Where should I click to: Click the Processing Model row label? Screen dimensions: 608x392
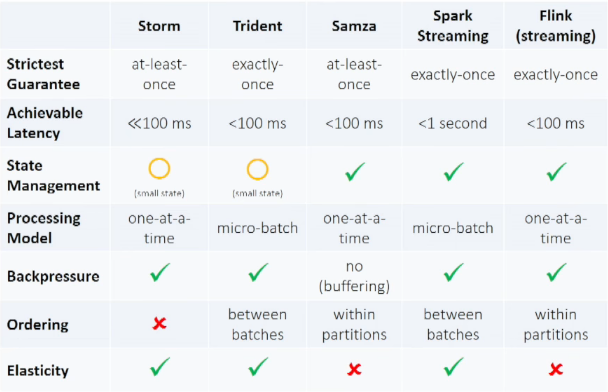tap(43, 228)
